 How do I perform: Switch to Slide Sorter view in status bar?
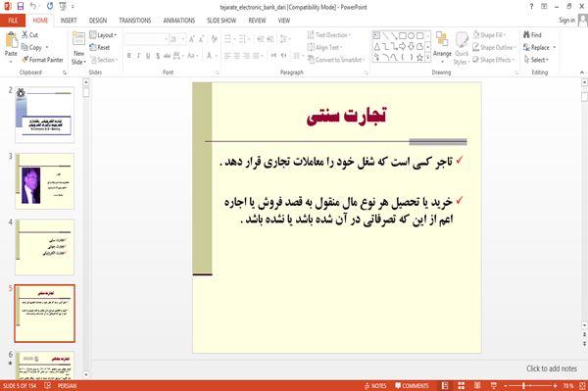(461, 386)
